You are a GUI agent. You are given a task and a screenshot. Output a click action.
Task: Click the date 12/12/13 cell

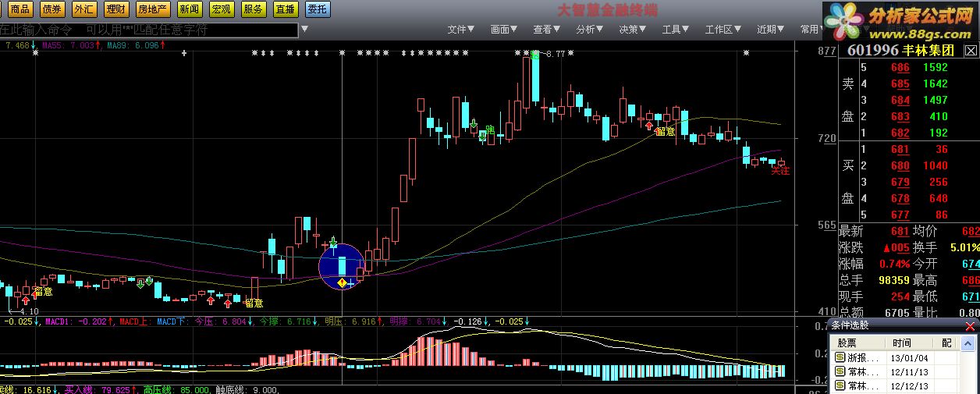(911, 385)
